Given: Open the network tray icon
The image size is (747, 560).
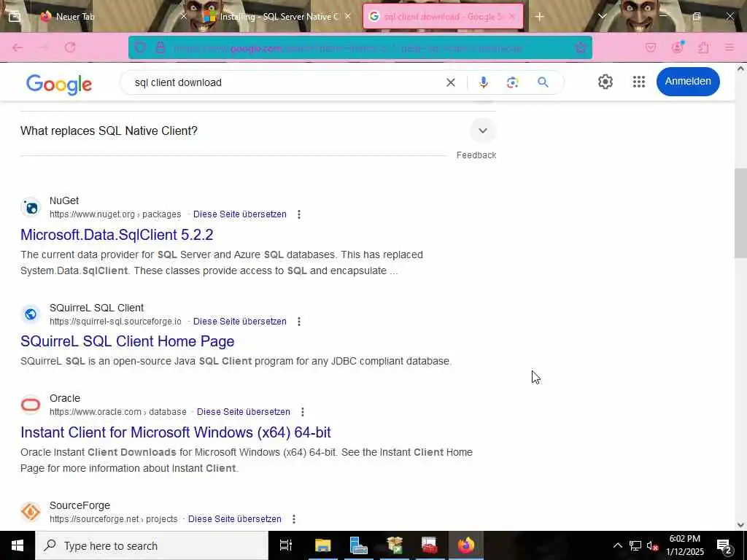Looking at the screenshot, I should point(635,545).
